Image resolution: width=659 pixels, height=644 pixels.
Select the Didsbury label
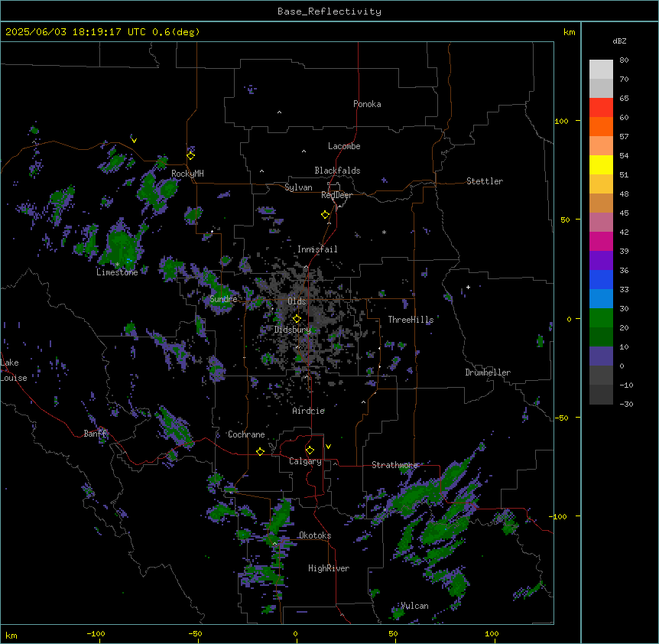[x=293, y=330]
